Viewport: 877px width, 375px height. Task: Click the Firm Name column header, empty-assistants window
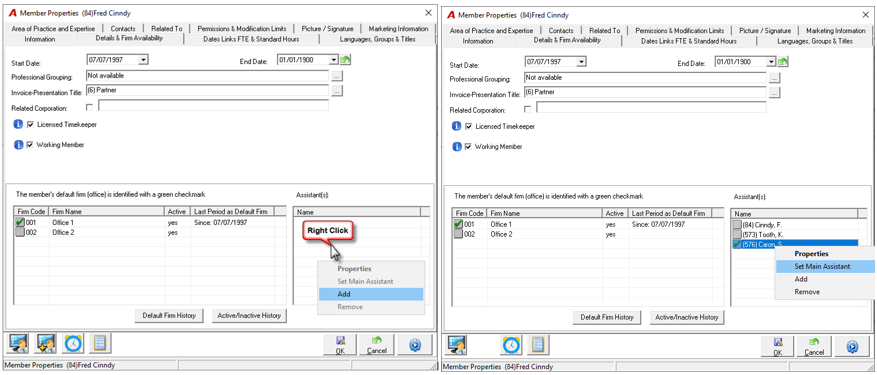[x=107, y=212]
